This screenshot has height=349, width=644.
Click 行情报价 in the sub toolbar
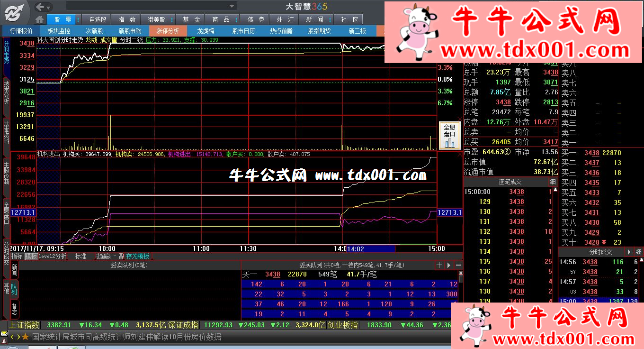pos(21,31)
